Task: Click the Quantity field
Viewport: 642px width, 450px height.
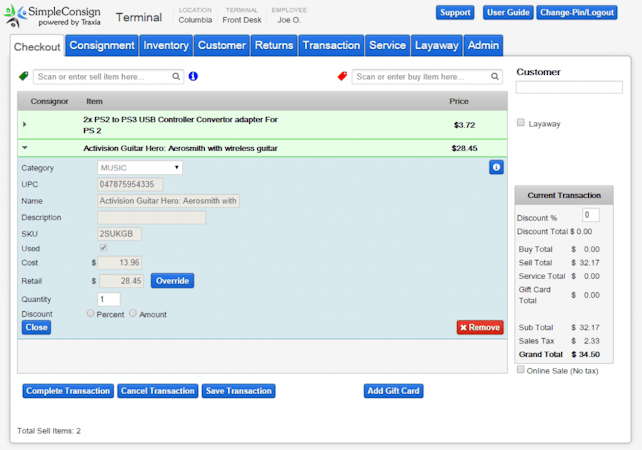Action: point(109,299)
